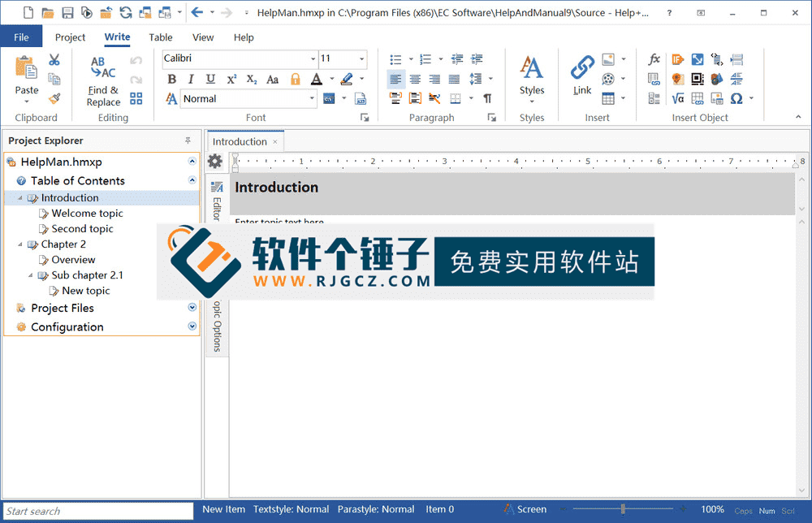Image resolution: width=812 pixels, height=523 pixels.
Task: Toggle underline formatting
Action: click(210, 79)
